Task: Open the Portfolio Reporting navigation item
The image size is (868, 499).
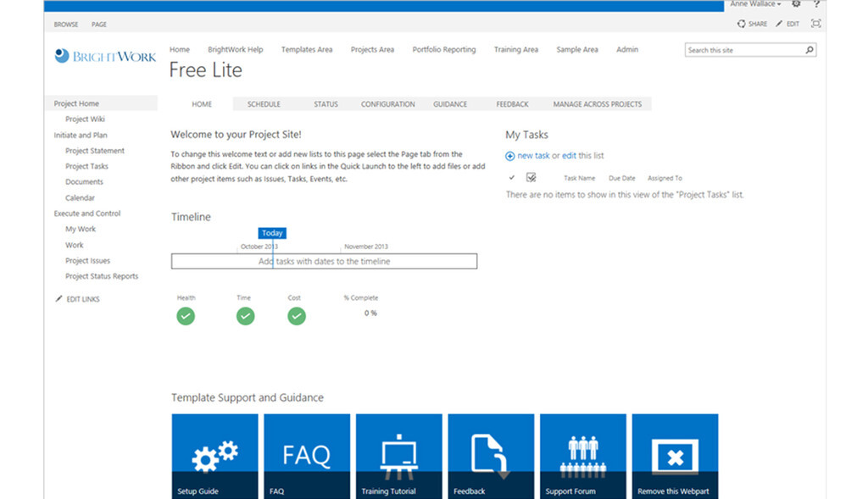Action: pos(444,49)
